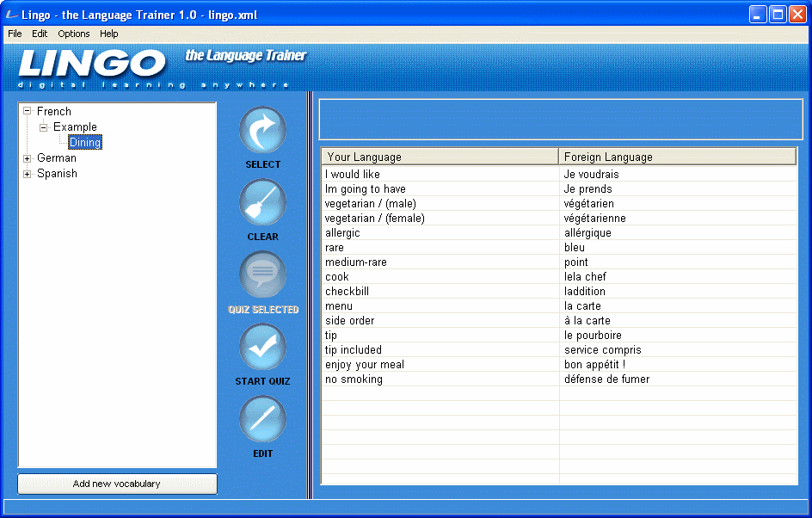
Task: Select the 'no smoking' cell
Action: (x=440, y=379)
